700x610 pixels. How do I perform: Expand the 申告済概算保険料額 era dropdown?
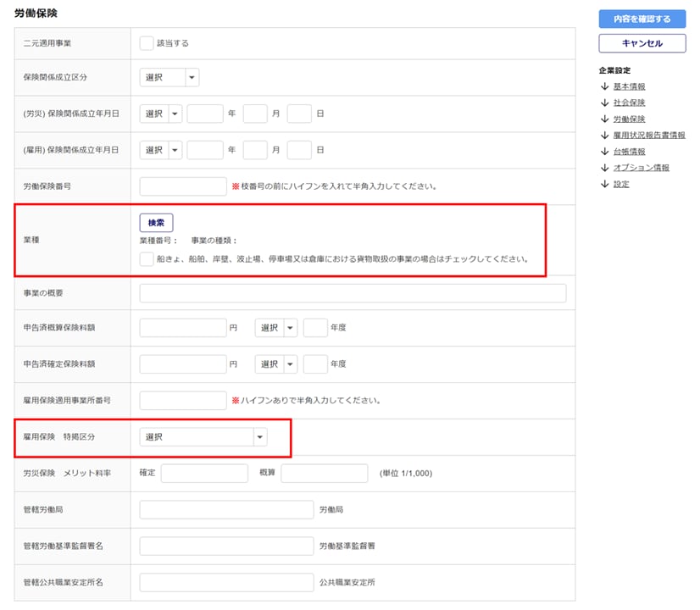pos(275,328)
